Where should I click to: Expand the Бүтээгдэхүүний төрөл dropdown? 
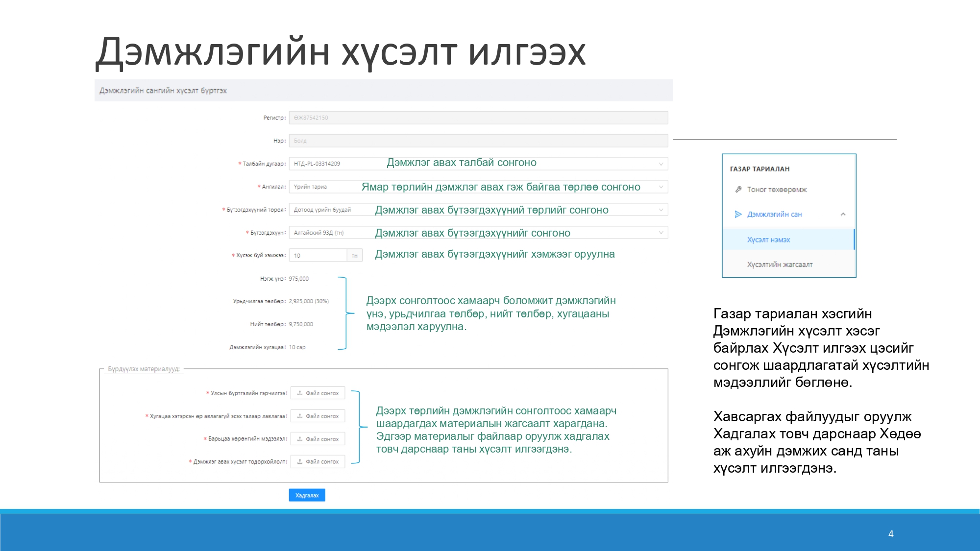coord(661,210)
